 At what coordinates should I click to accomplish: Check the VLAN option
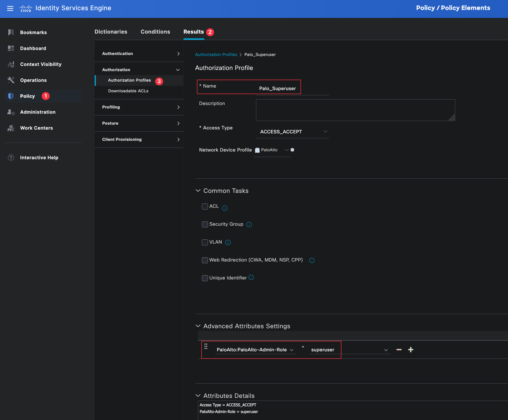[205, 242]
